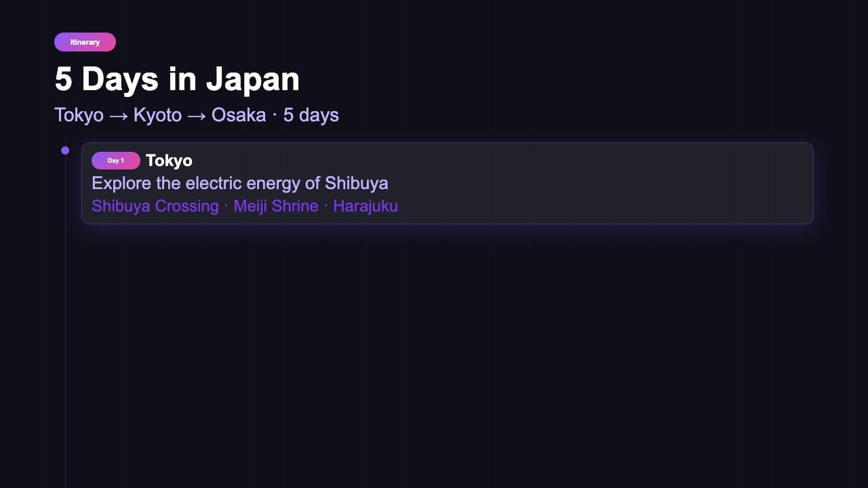
Task: Select Kyoto in the route subtitle
Action: click(157, 115)
